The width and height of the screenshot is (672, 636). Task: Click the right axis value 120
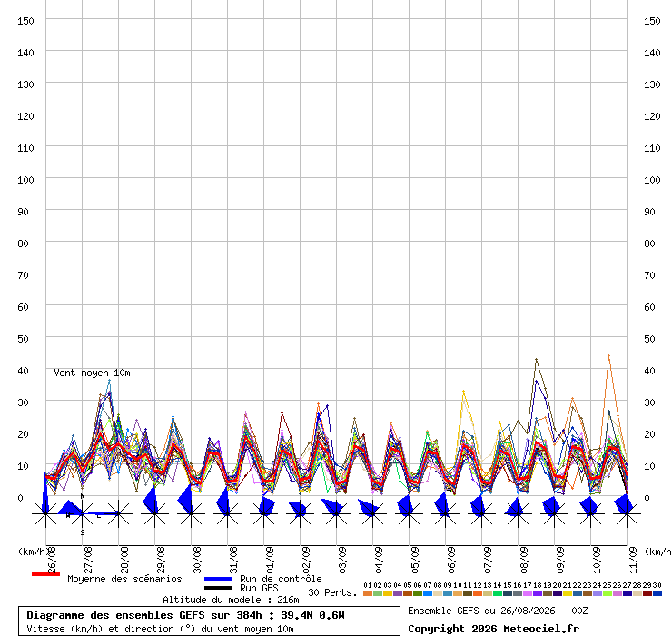pos(652,116)
